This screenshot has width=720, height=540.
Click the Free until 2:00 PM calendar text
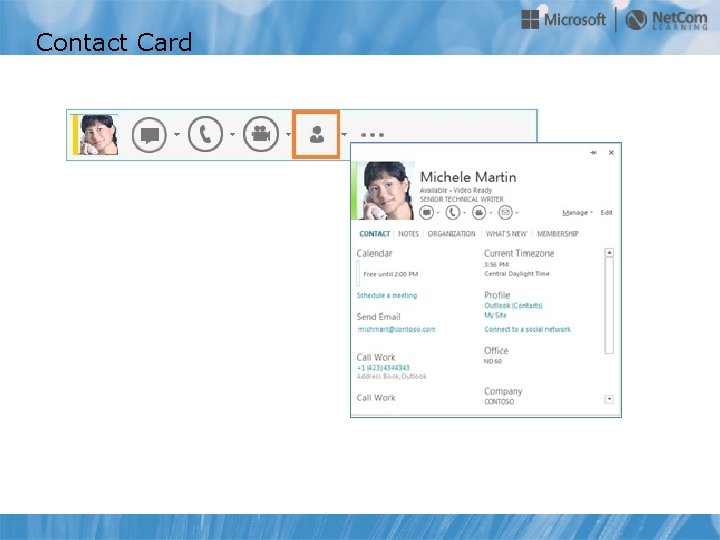pos(390,274)
